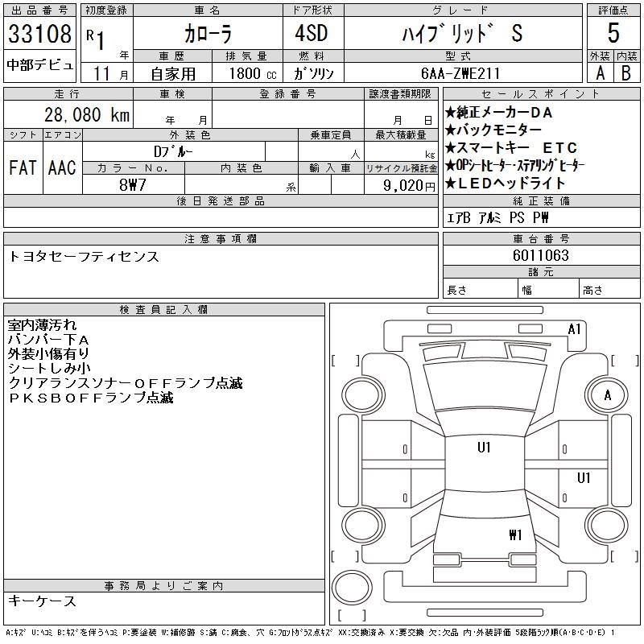Click the 高さ dimension label

(x=592, y=291)
